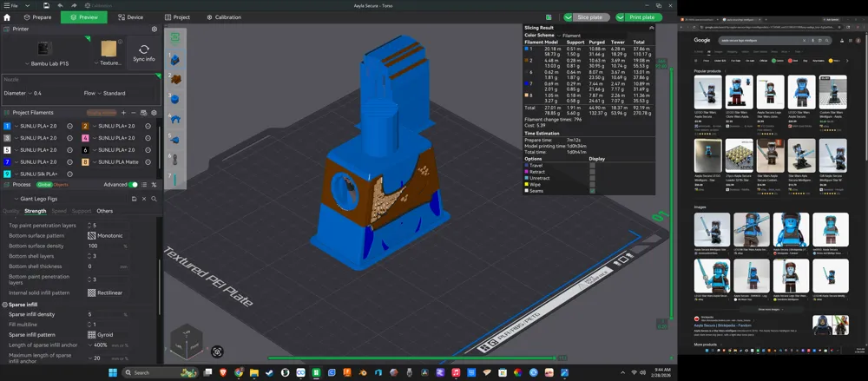Discard changes to Giant Lego Figs preset
The image size is (868, 381).
[144, 199]
